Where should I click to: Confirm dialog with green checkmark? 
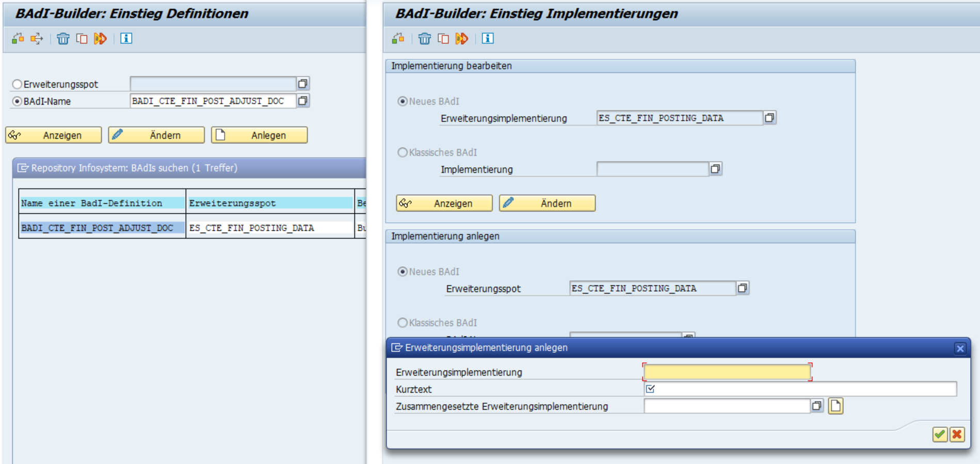940,435
